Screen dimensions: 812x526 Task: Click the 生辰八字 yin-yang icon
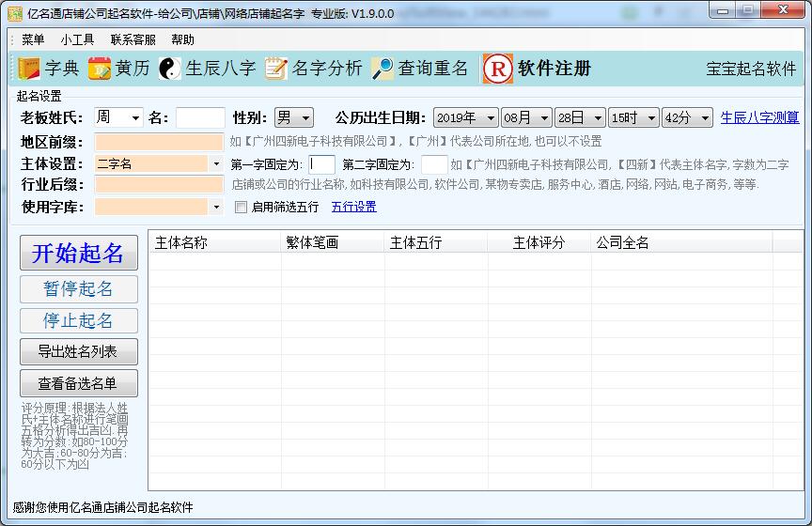point(169,69)
